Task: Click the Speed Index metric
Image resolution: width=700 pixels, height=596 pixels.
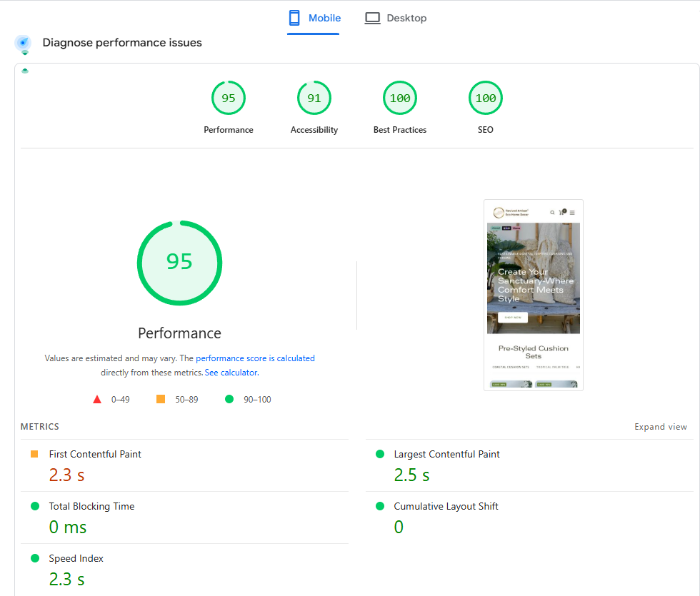Action: (76, 558)
